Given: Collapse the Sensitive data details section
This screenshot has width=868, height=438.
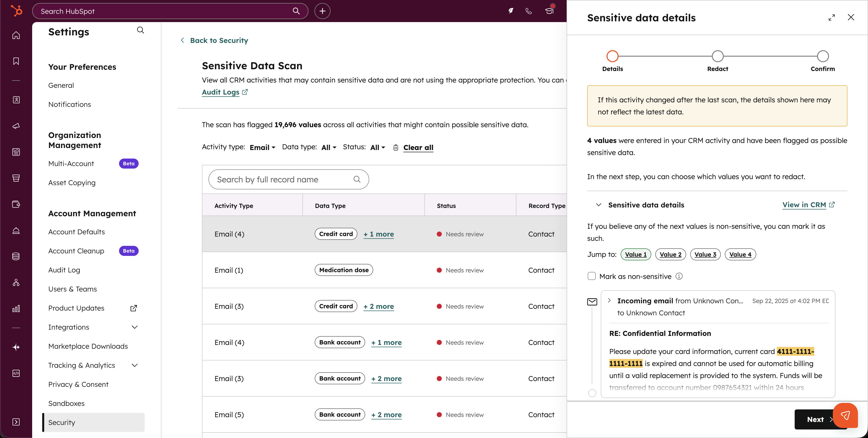Looking at the screenshot, I should coord(599,205).
